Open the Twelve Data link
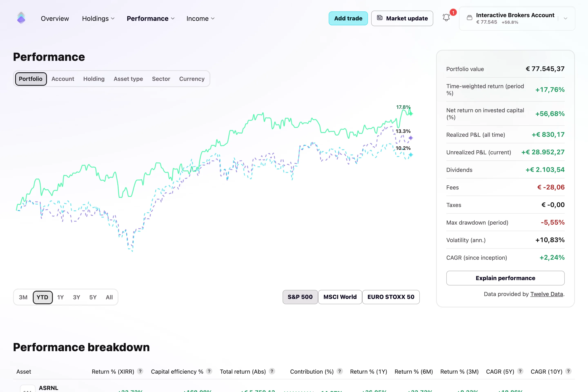588x392 pixels. click(547, 294)
